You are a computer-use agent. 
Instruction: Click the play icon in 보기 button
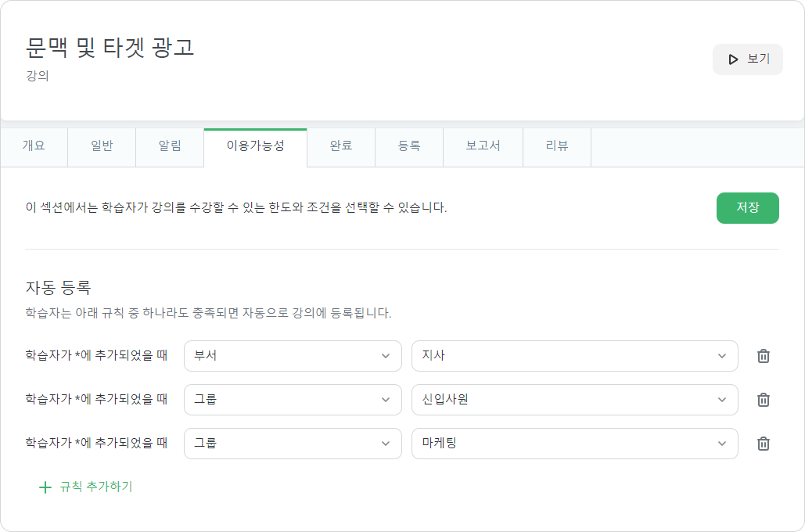[x=733, y=59]
